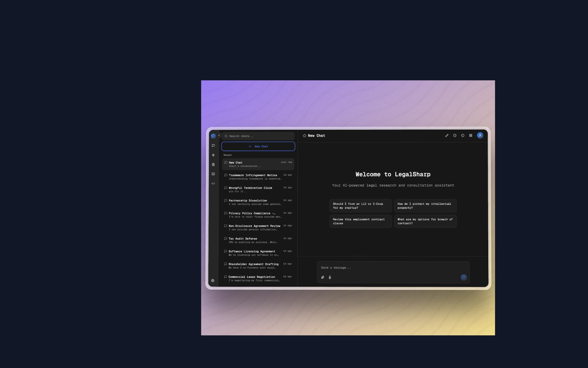Open the code brackets icon in the left rail
Viewport: 588px width, 368px height.
(213, 184)
